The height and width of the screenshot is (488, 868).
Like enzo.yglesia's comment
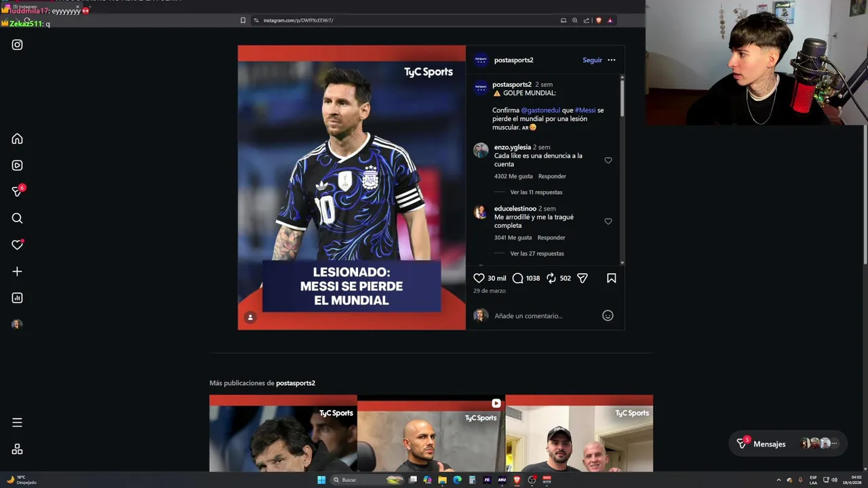tap(608, 161)
